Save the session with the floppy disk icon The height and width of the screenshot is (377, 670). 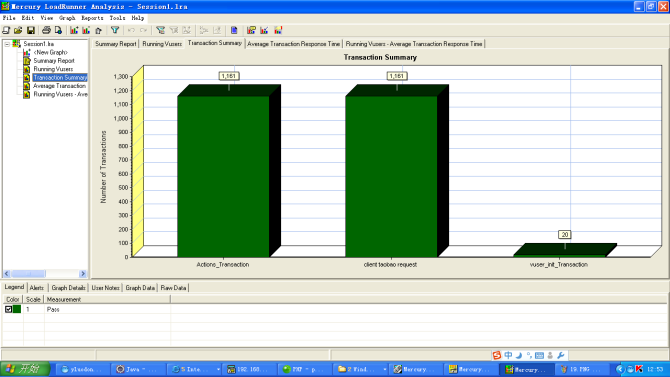point(31,30)
